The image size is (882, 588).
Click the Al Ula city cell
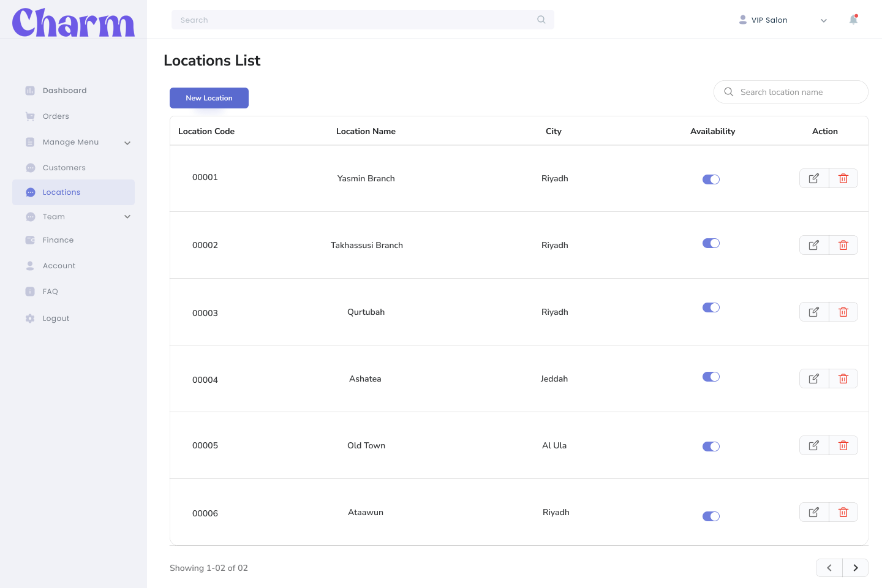point(554,445)
